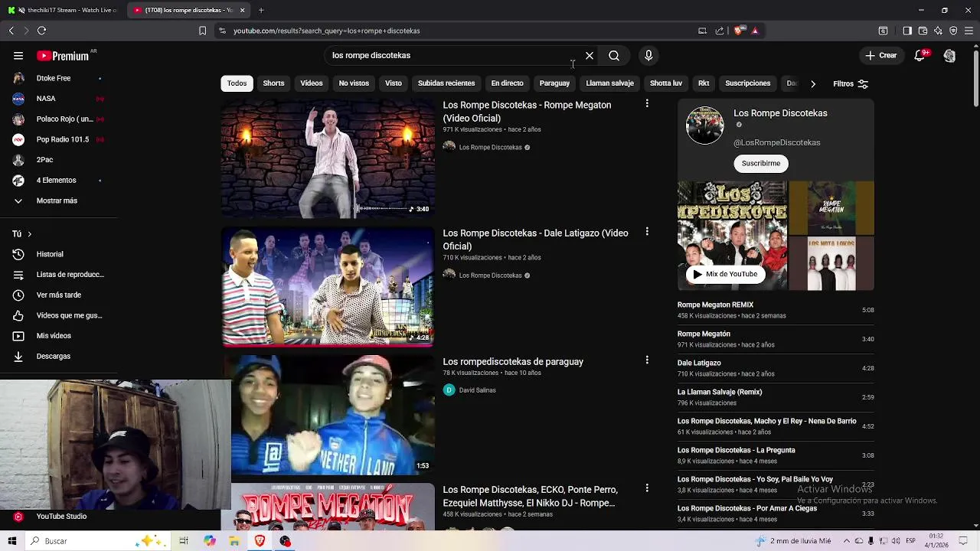This screenshot has height=551, width=980.
Task: Bookmark this page in the address bar
Action: (x=202, y=31)
